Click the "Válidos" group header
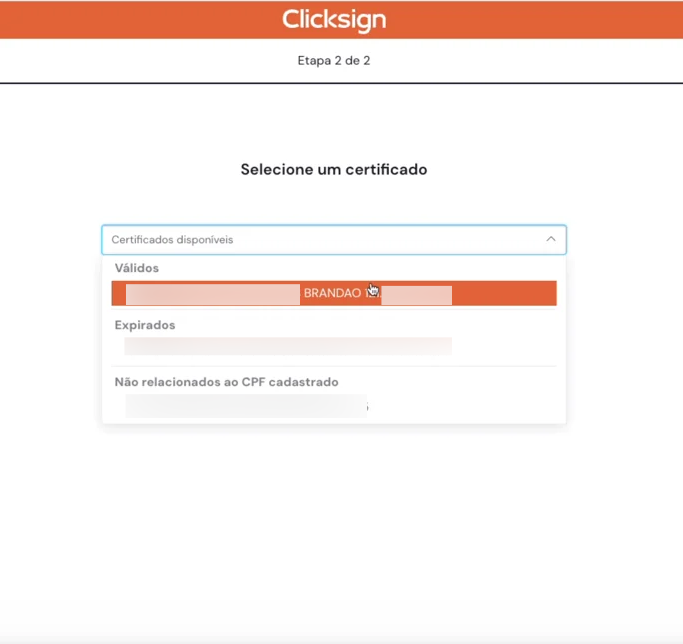Image resolution: width=683 pixels, height=644 pixels. (137, 268)
